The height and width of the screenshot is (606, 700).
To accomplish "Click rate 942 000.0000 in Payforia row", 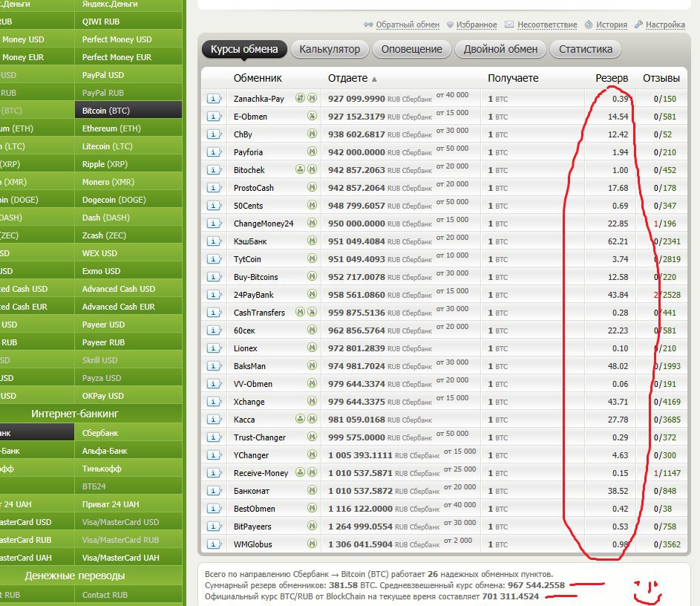I will (x=356, y=152).
